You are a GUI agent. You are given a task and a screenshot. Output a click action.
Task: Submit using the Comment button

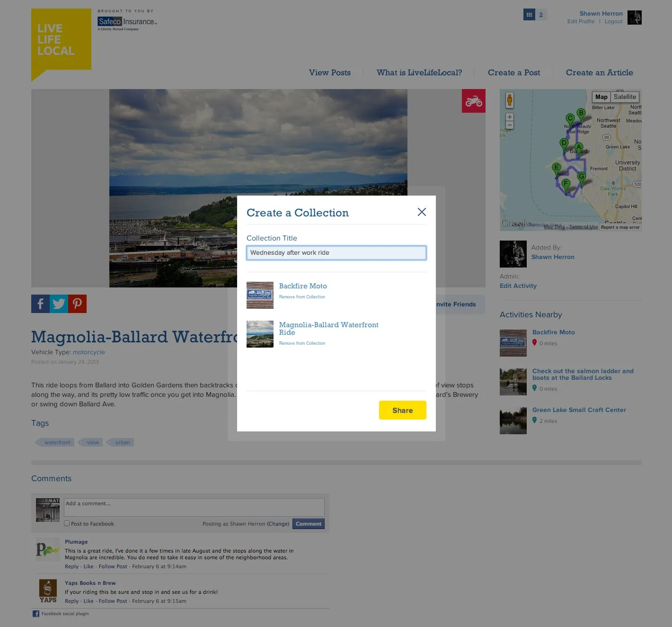point(309,524)
